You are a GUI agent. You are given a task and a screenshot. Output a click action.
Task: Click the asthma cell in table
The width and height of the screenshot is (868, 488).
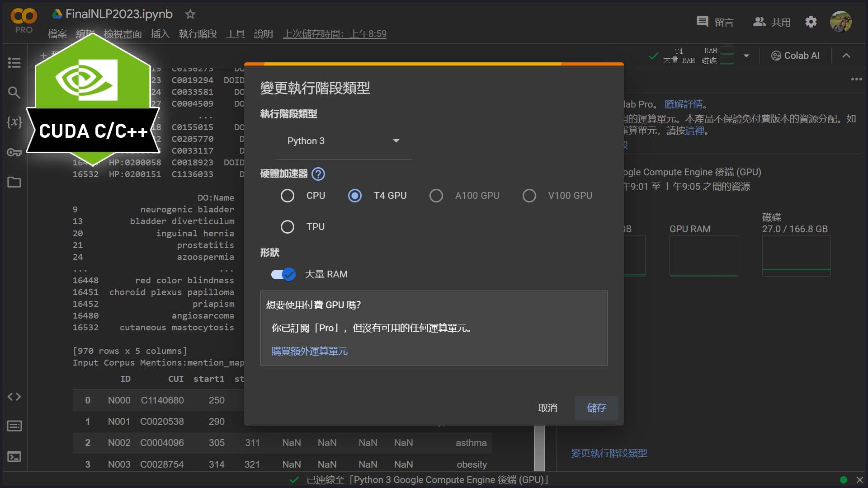[x=471, y=443]
